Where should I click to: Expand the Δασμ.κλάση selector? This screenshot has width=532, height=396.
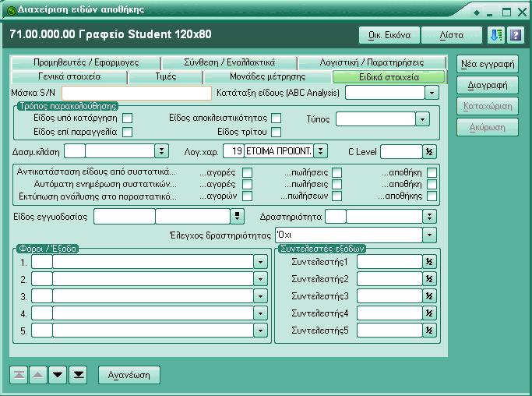coord(161,151)
